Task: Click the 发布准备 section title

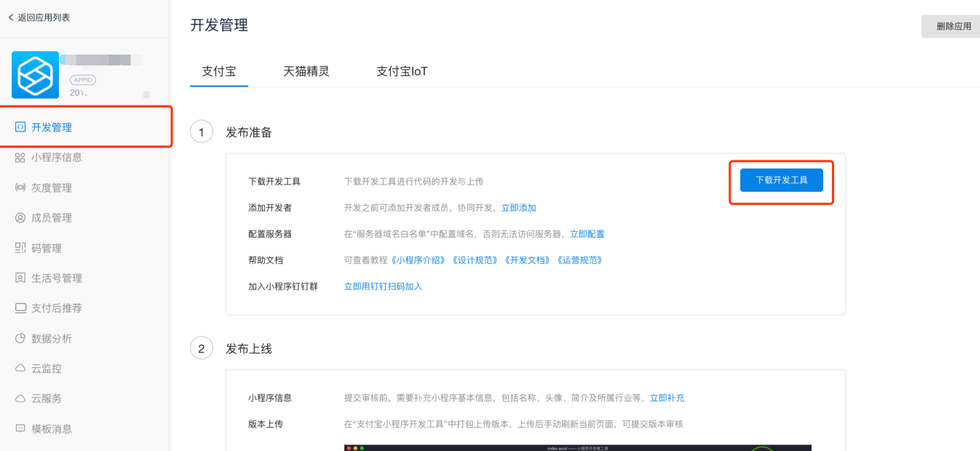Action: (249, 133)
